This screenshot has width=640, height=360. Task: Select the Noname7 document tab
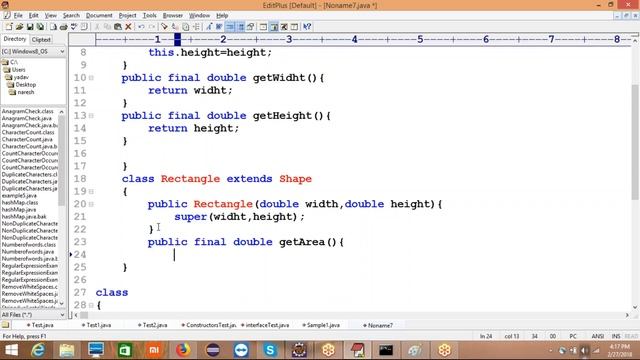pyautogui.click(x=378, y=325)
